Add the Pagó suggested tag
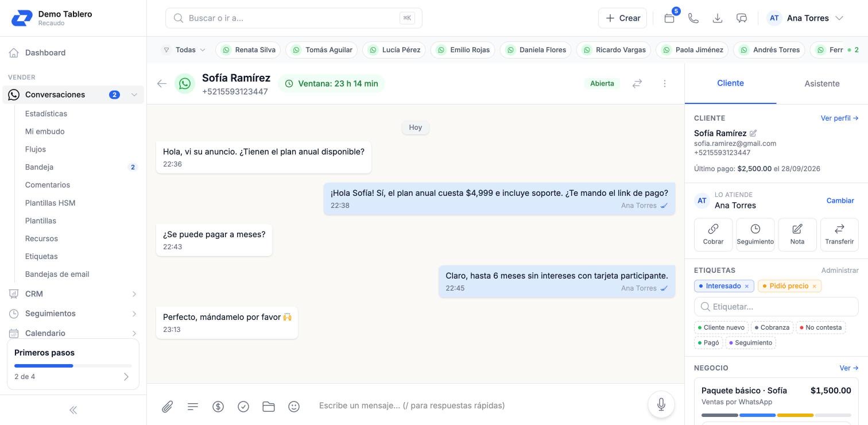868x425 pixels. coord(708,343)
